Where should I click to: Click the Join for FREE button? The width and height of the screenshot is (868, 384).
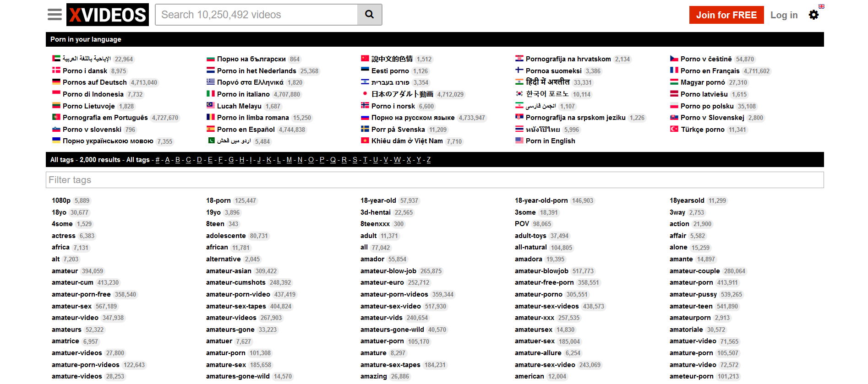(726, 15)
